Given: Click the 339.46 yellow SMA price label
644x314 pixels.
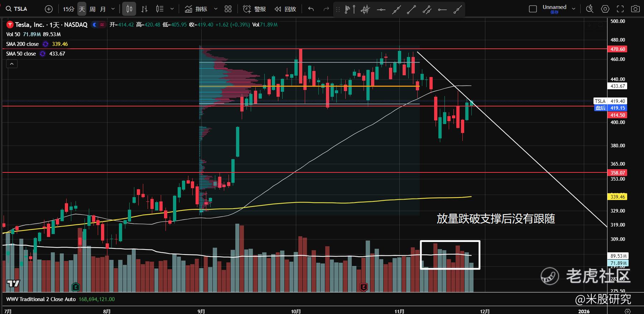Looking at the screenshot, I should pyautogui.click(x=617, y=197).
